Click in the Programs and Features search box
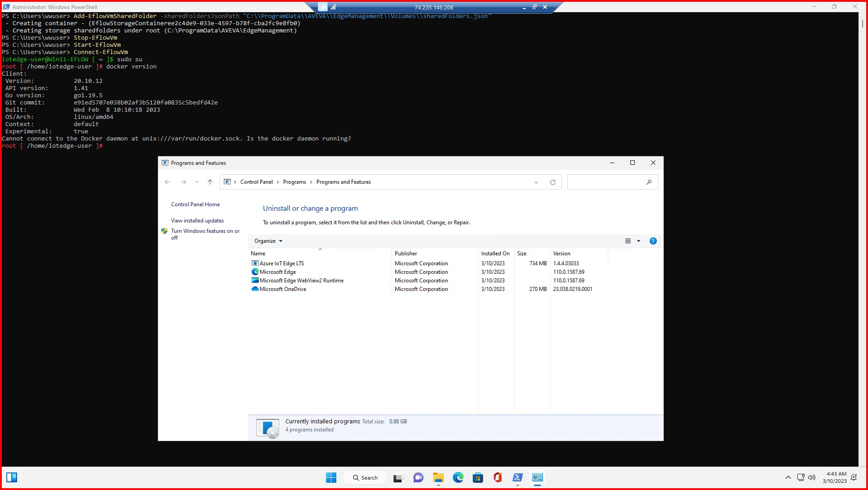 pos(609,182)
